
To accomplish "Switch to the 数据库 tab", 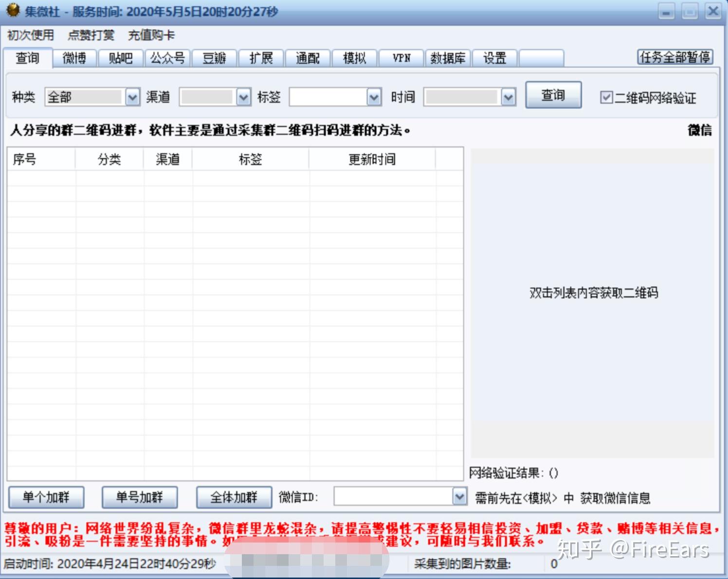I will pos(448,58).
